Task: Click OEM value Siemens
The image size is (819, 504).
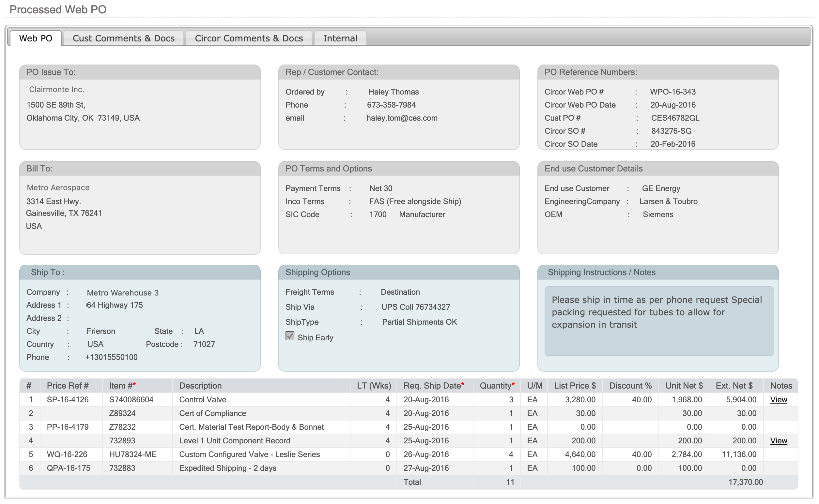Action: click(x=658, y=214)
